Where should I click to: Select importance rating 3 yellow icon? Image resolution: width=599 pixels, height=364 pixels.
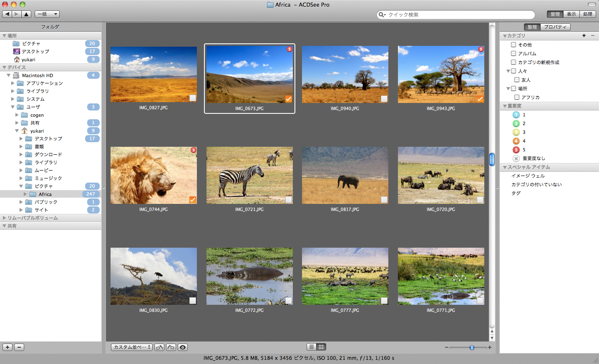516,132
